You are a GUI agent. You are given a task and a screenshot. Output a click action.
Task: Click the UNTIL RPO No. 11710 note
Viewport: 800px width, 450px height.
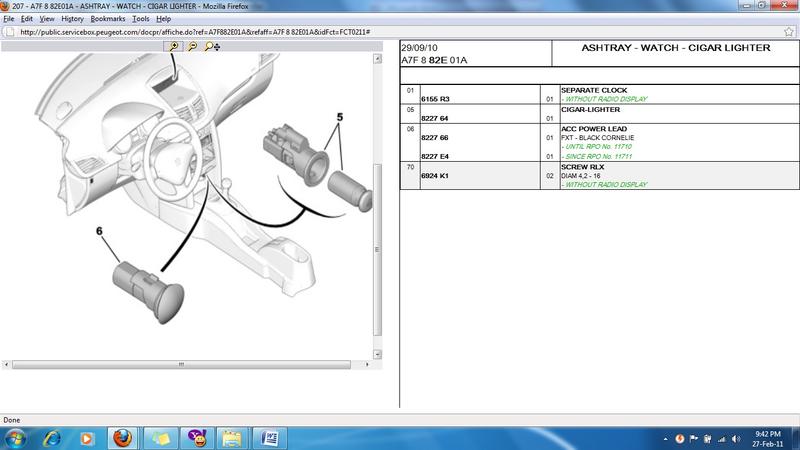[x=597, y=146]
